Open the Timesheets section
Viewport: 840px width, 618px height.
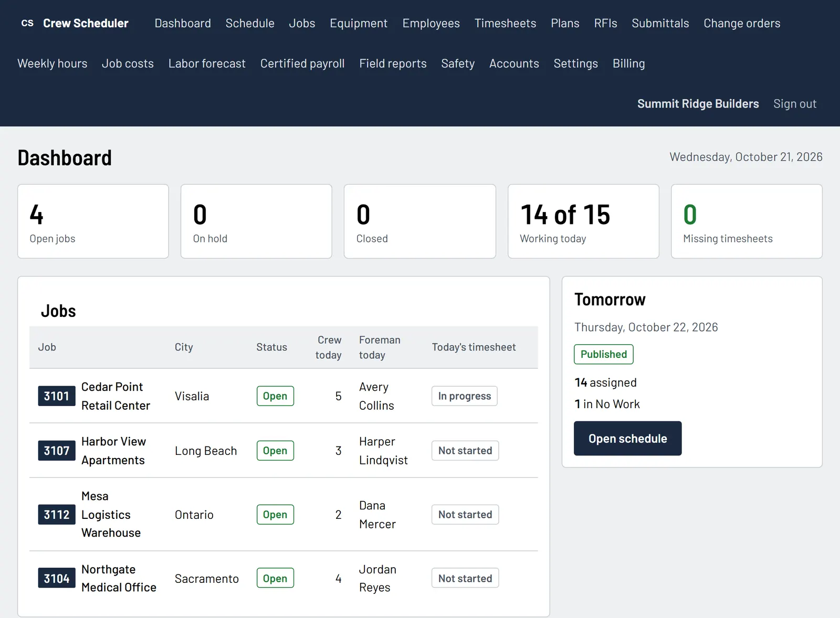505,23
